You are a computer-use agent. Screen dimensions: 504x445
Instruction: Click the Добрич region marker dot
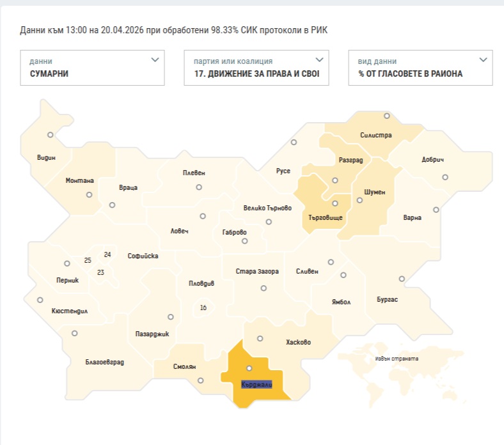(445, 177)
